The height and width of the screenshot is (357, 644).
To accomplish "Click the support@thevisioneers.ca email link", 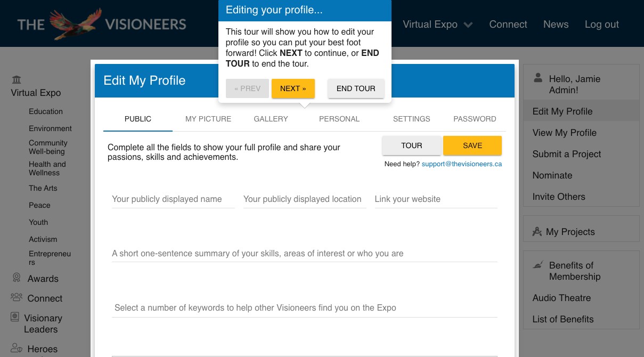I will pyautogui.click(x=461, y=164).
